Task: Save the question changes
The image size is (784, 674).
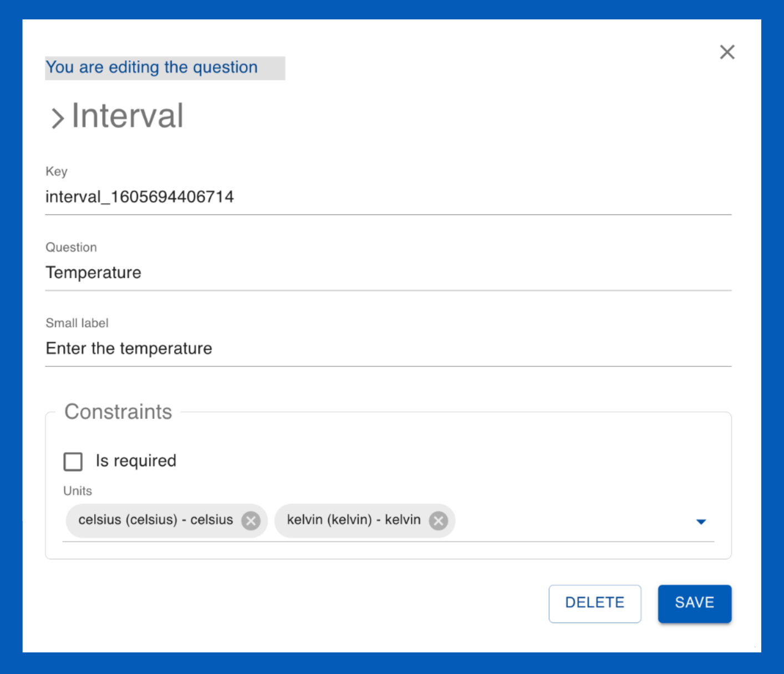Action: tap(695, 604)
